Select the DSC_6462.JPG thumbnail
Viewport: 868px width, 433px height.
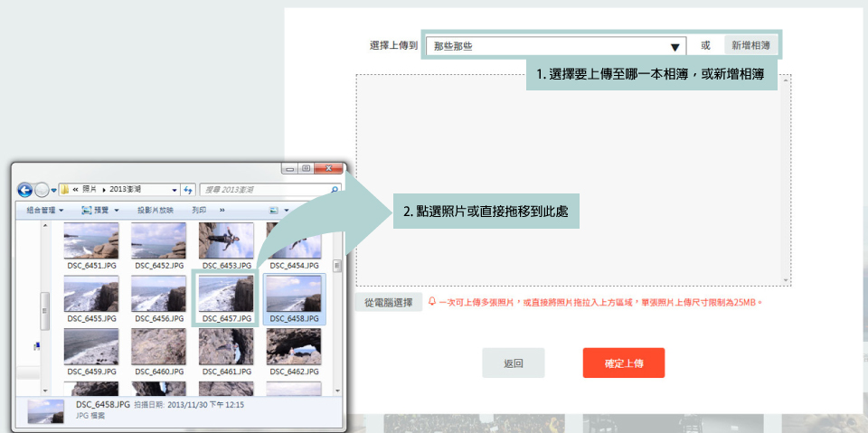pyautogui.click(x=294, y=346)
